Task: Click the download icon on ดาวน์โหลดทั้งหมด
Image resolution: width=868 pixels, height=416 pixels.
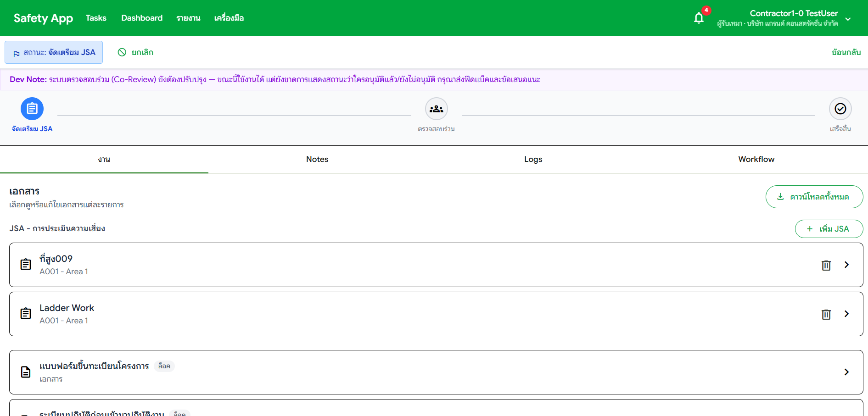Action: (x=780, y=196)
